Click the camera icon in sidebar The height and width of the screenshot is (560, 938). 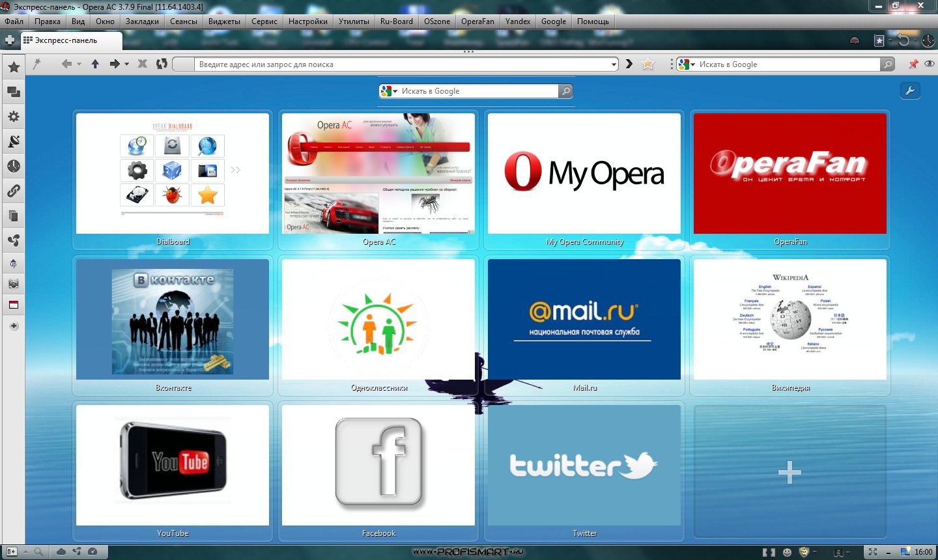[14, 284]
